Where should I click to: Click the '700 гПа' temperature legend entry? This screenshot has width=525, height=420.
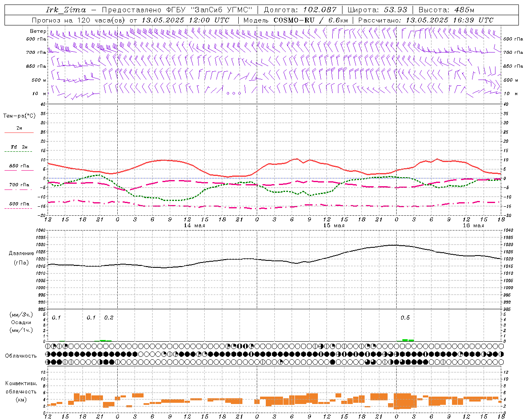click(x=19, y=185)
